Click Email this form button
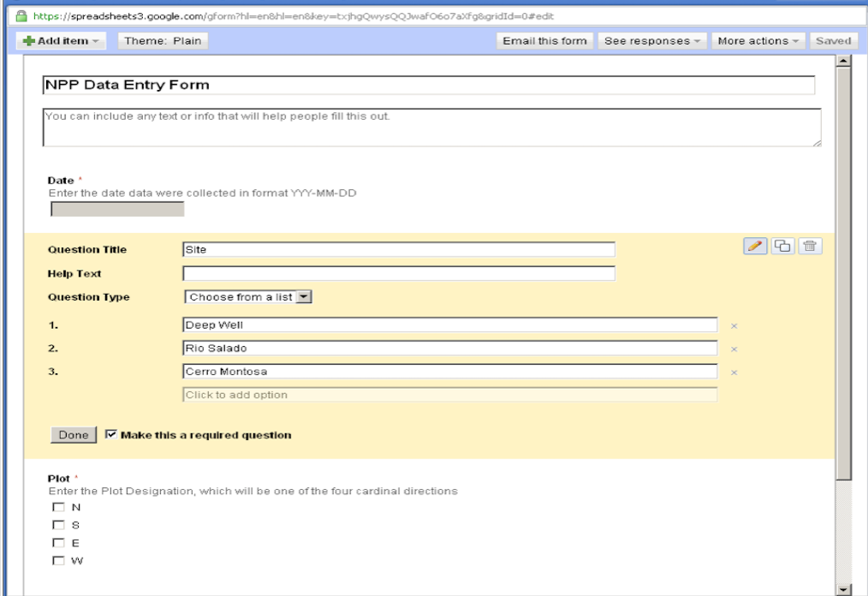 click(545, 41)
